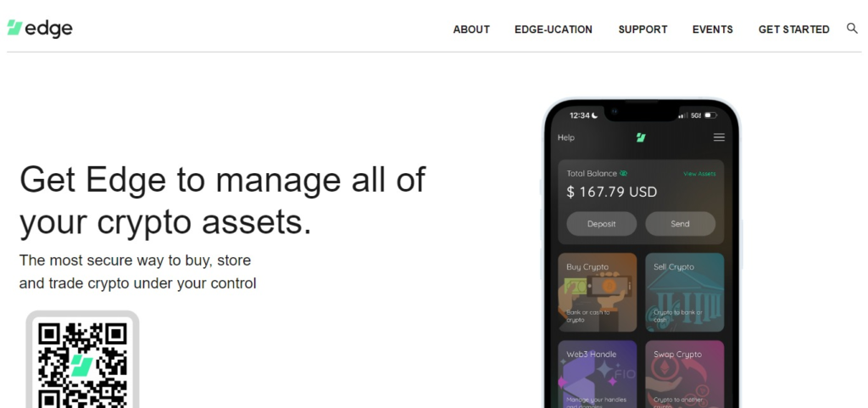Toggle the Total Balance eye icon
The image size is (868, 408).
tap(624, 174)
